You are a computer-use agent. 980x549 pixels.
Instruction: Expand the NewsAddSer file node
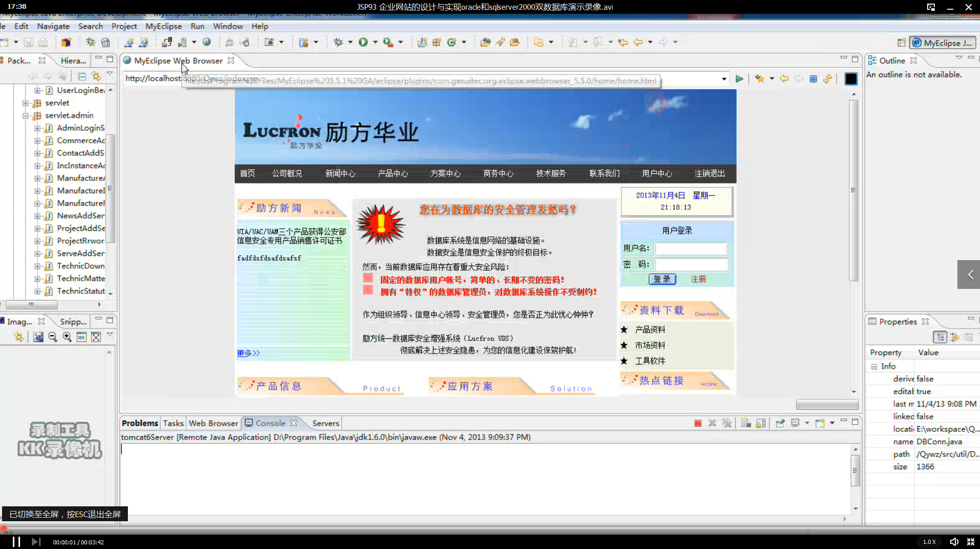(37, 216)
